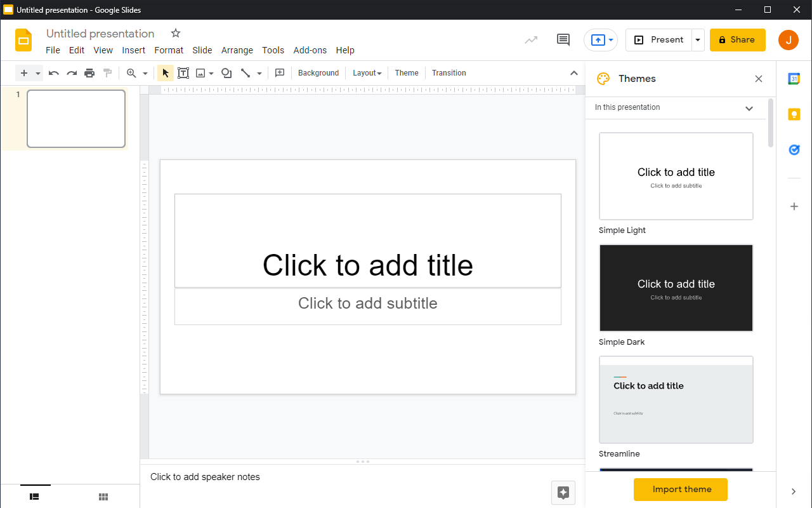Click the Import theme button
812x508 pixels.
click(680, 489)
